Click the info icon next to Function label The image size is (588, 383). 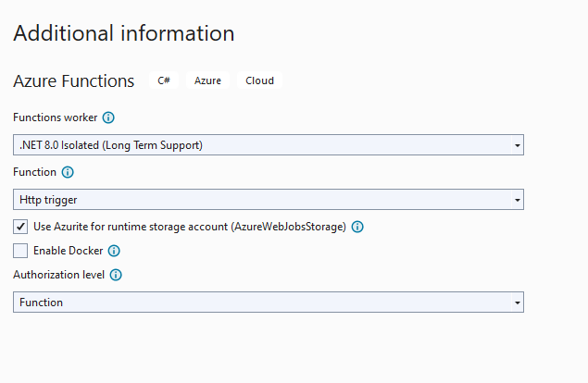tap(68, 172)
